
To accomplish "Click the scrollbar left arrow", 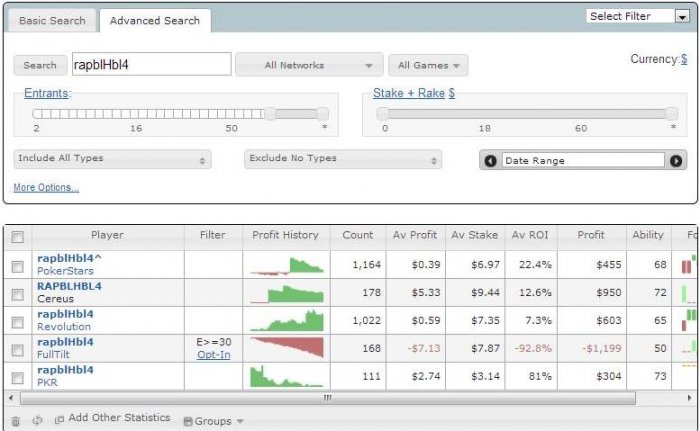I will click(11, 398).
